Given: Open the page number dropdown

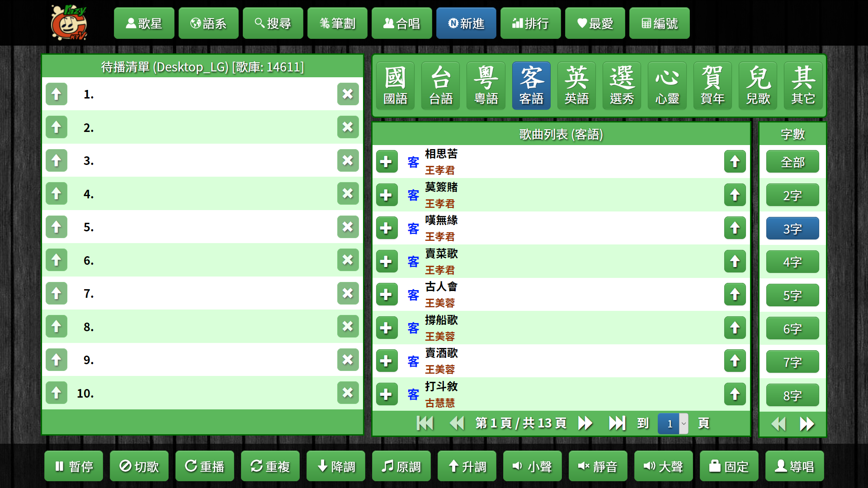Looking at the screenshot, I should [673, 424].
